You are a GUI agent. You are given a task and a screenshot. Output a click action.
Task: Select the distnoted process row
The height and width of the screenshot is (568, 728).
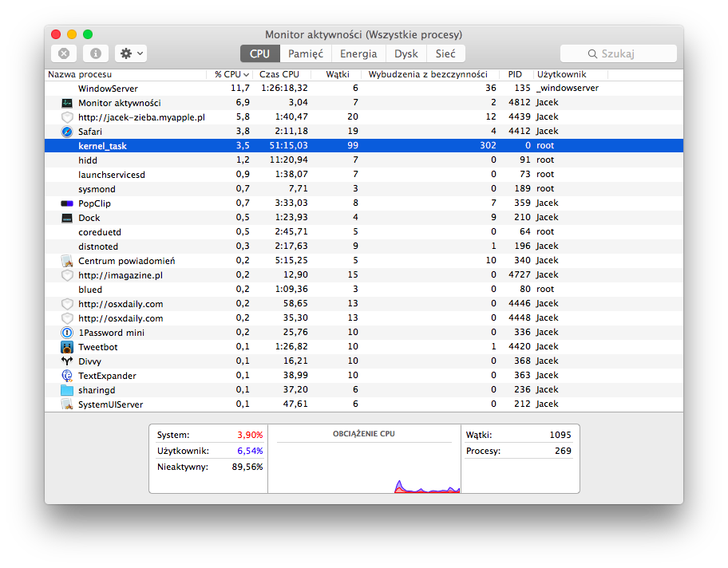tap(364, 247)
